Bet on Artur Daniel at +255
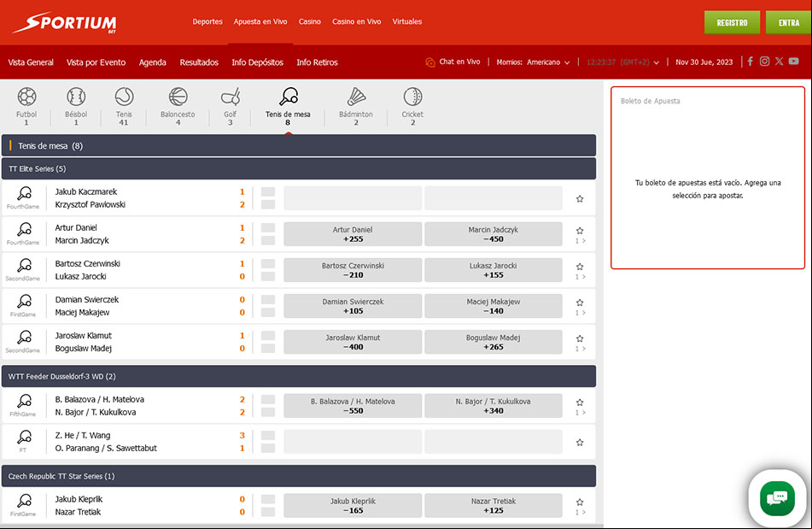Viewport: 812px width, 529px height. [353, 234]
